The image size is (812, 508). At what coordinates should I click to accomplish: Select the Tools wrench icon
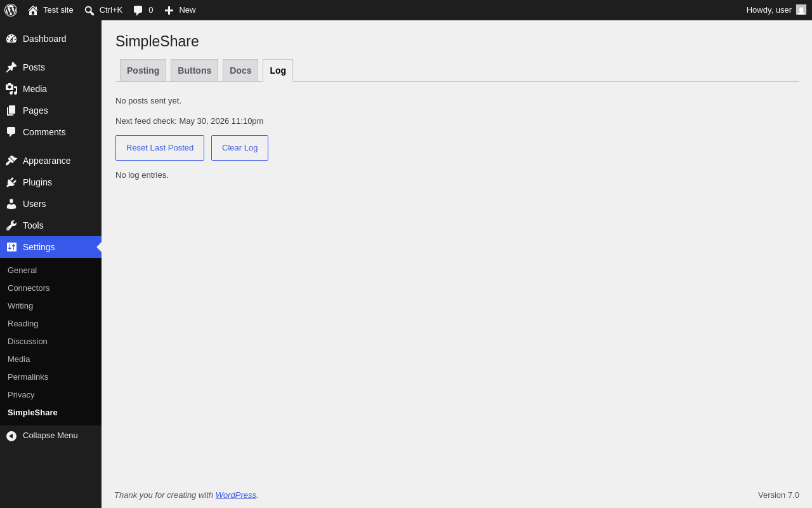[x=11, y=225]
